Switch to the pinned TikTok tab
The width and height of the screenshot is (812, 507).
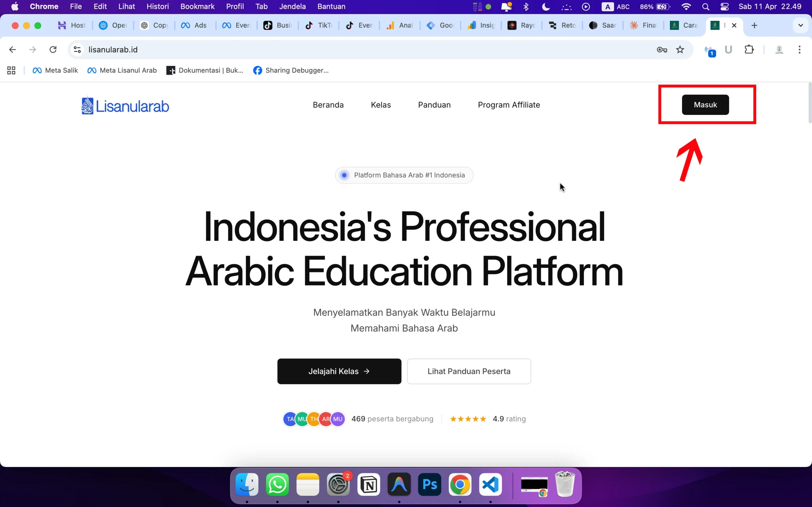pyautogui.click(x=318, y=25)
